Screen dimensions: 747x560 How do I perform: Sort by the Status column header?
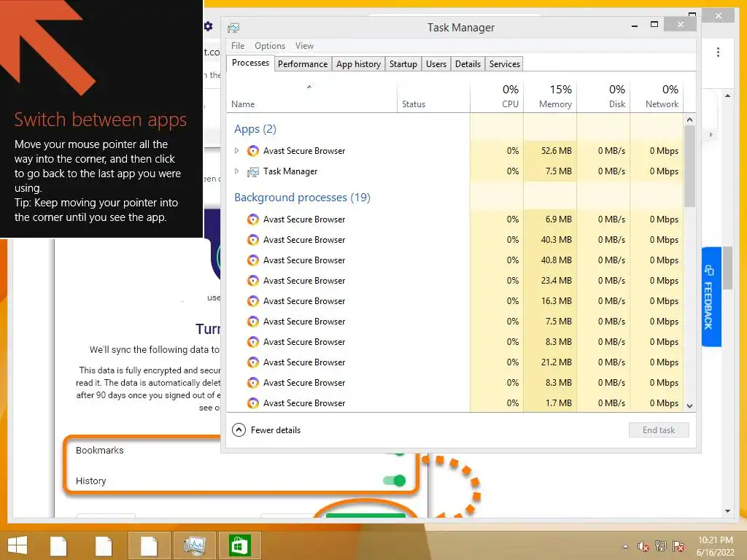click(433, 97)
